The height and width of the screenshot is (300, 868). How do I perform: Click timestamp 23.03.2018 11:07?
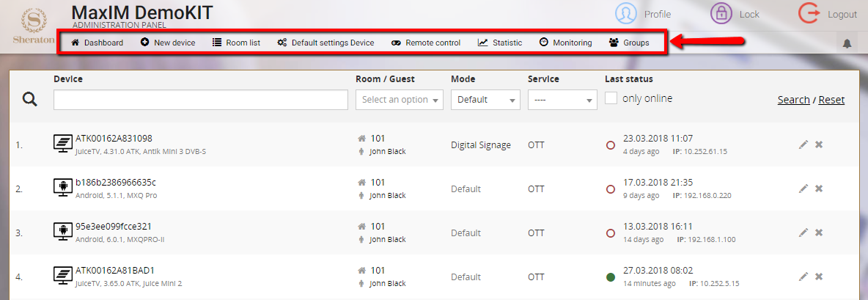[x=658, y=139]
